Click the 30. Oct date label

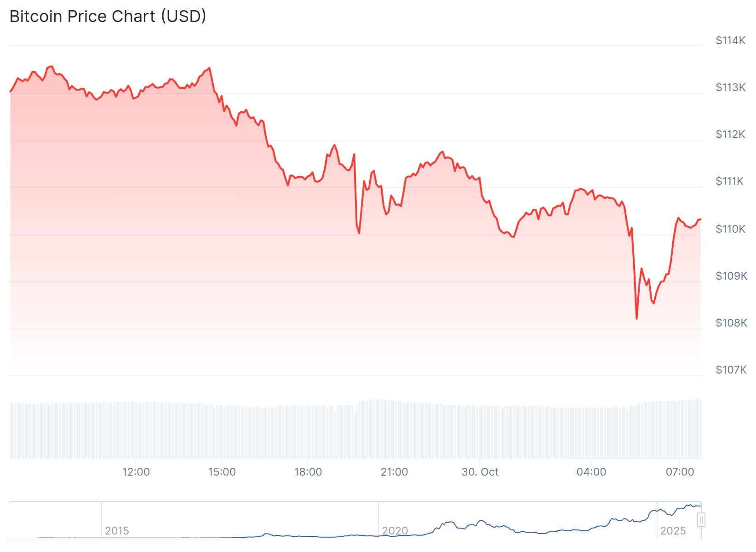480,472
